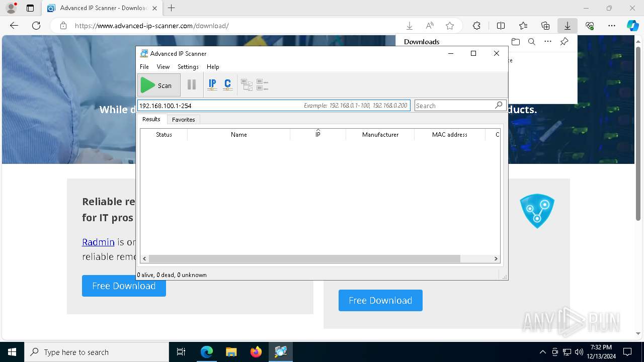Click the horizontal scrollbar right arrow
This screenshot has height=362, width=644.
pyautogui.click(x=496, y=258)
